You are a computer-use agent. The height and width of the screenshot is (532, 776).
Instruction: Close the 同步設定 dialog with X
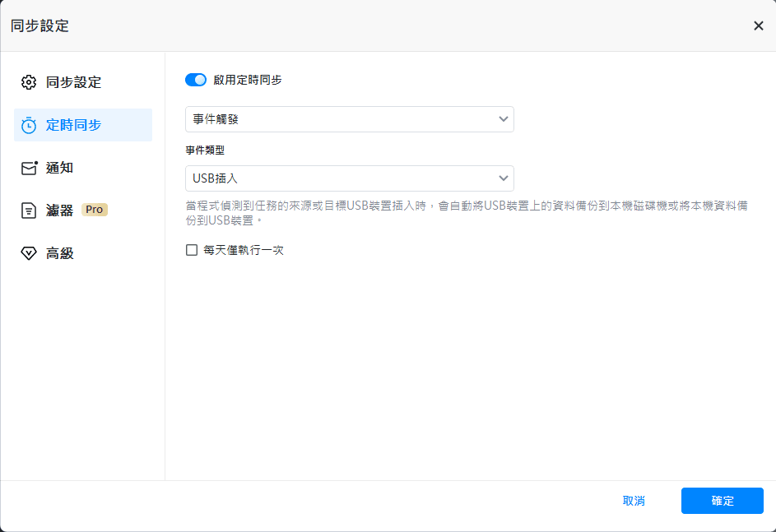pyautogui.click(x=758, y=25)
